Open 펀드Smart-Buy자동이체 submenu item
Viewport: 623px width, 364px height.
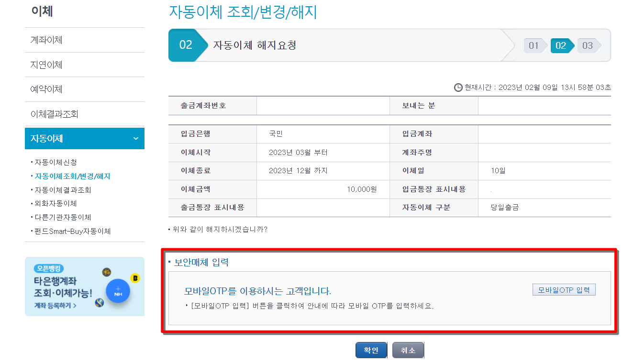[71, 231]
